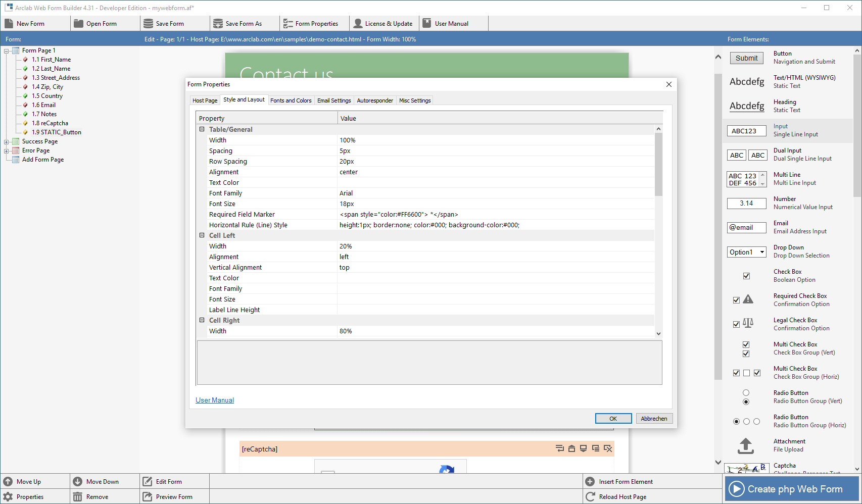Select the vertical Radio Button Group element
The height and width of the screenshot is (504, 862).
[x=746, y=397]
